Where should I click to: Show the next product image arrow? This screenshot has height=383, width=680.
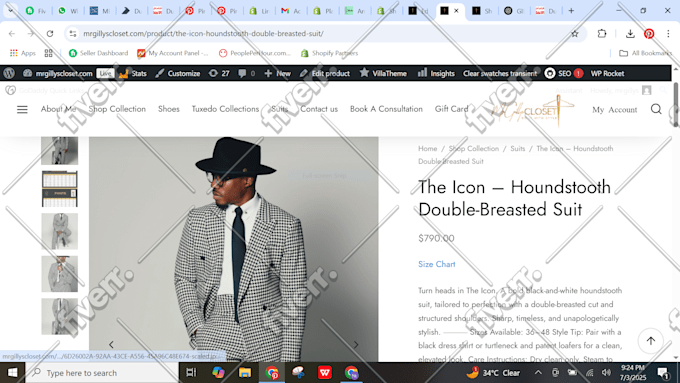[x=356, y=344]
